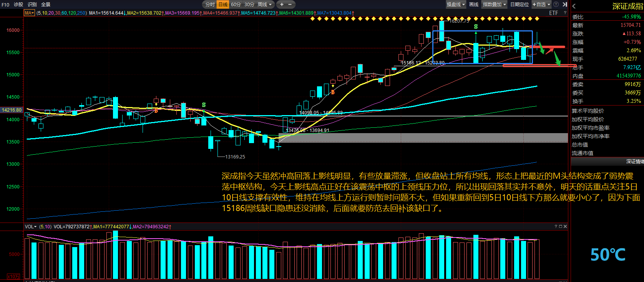Select the 涨幅 value +0.73%
Screen dimensions: 644x282
coord(632,42)
